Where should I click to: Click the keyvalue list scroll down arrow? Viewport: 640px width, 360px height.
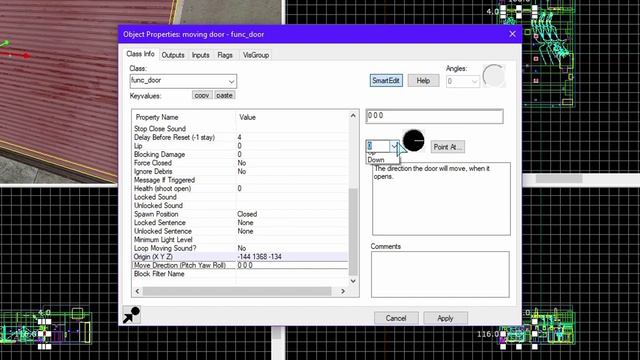pos(353,281)
